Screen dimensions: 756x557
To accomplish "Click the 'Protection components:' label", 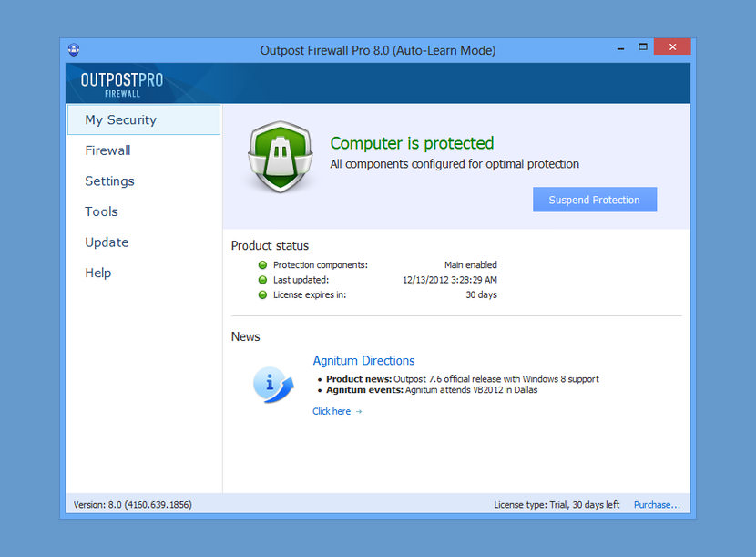I will [x=320, y=265].
